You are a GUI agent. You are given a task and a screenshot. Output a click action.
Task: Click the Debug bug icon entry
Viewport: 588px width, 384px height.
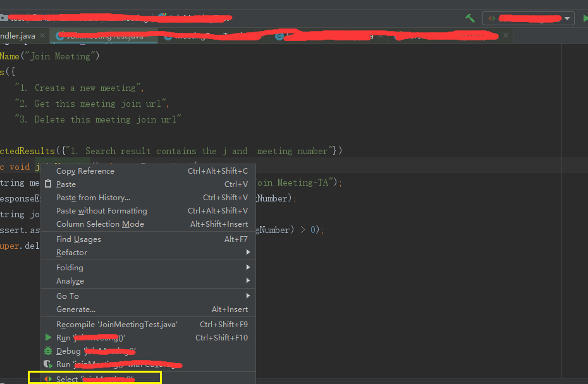(148, 351)
